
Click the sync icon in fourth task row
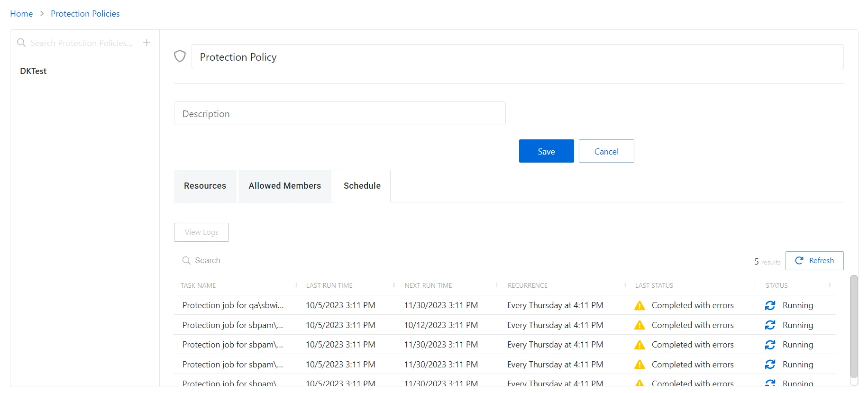770,365
